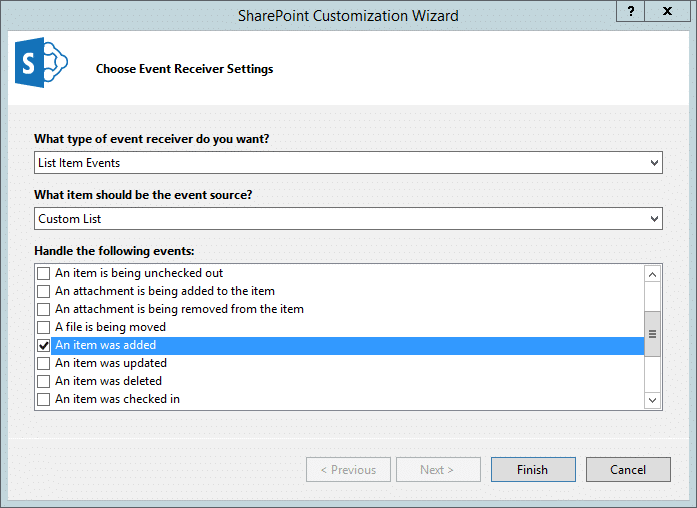Open the event receiver type dropdown arrow

[x=654, y=163]
